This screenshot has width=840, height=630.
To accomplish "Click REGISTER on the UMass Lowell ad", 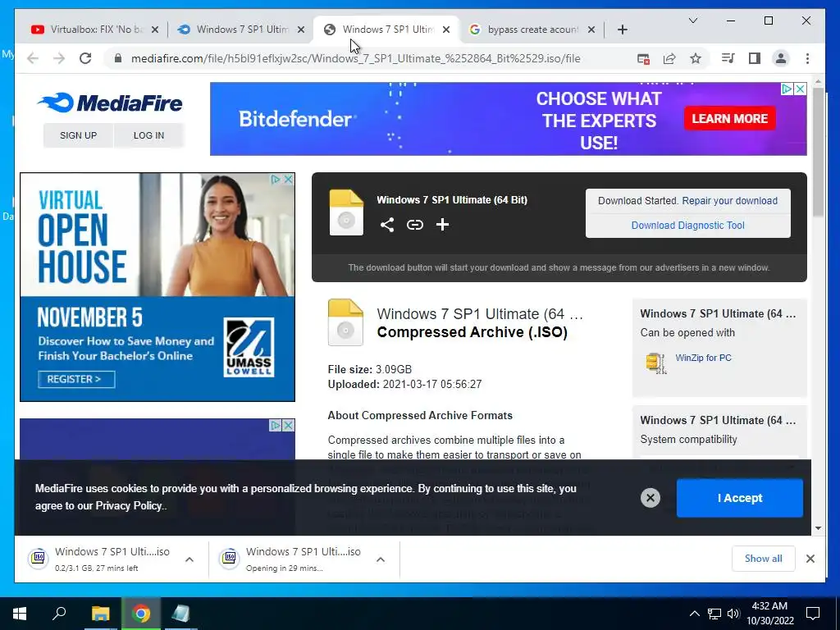I will tap(76, 379).
